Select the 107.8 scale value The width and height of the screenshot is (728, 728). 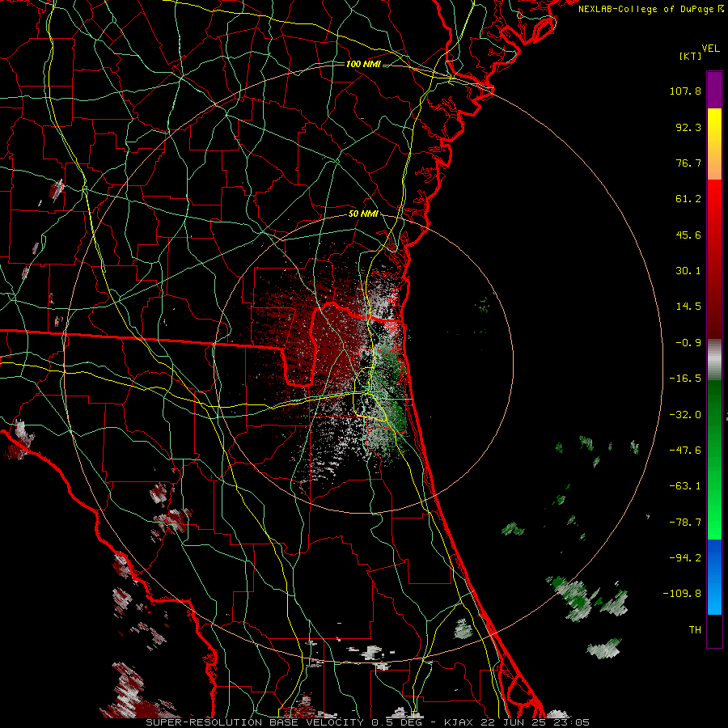685,91
